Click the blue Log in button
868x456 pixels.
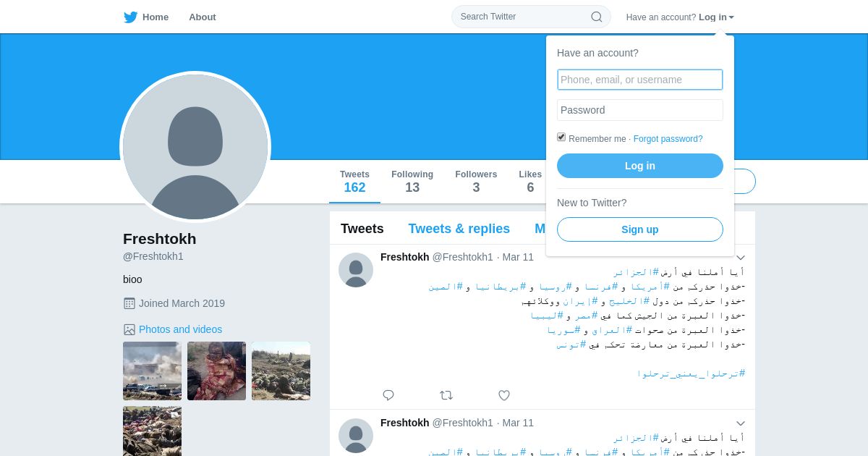click(640, 166)
